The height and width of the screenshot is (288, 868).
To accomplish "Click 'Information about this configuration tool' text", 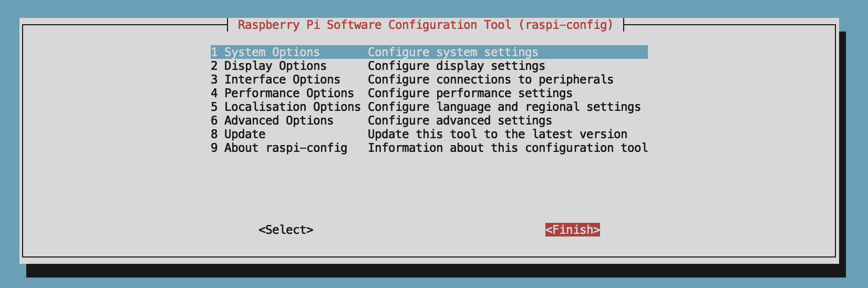I will click(508, 148).
